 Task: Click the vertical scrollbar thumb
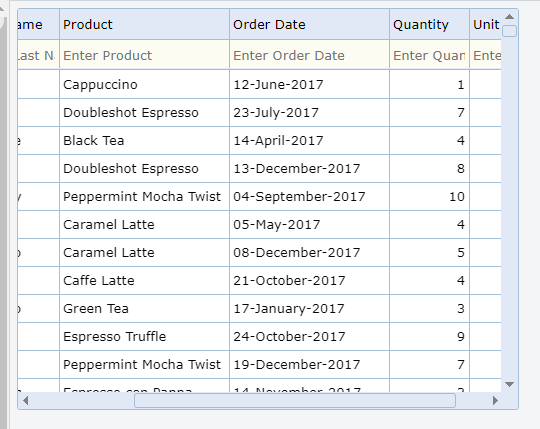pyautogui.click(x=509, y=31)
